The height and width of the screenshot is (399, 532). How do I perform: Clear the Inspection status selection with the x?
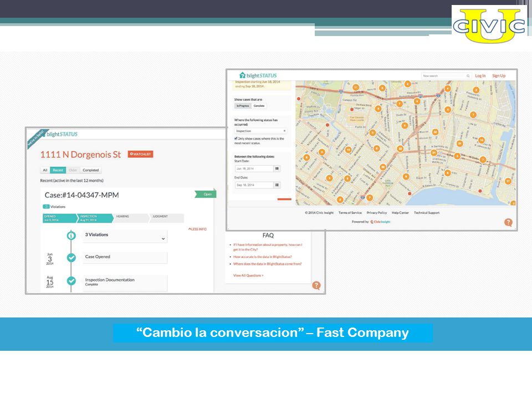pyautogui.click(x=284, y=131)
